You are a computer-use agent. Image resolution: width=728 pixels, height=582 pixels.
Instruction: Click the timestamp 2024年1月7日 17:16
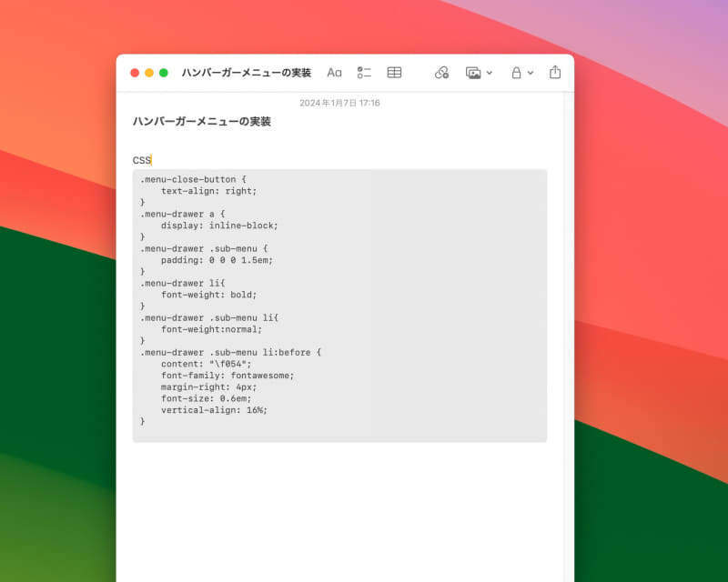[341, 104]
